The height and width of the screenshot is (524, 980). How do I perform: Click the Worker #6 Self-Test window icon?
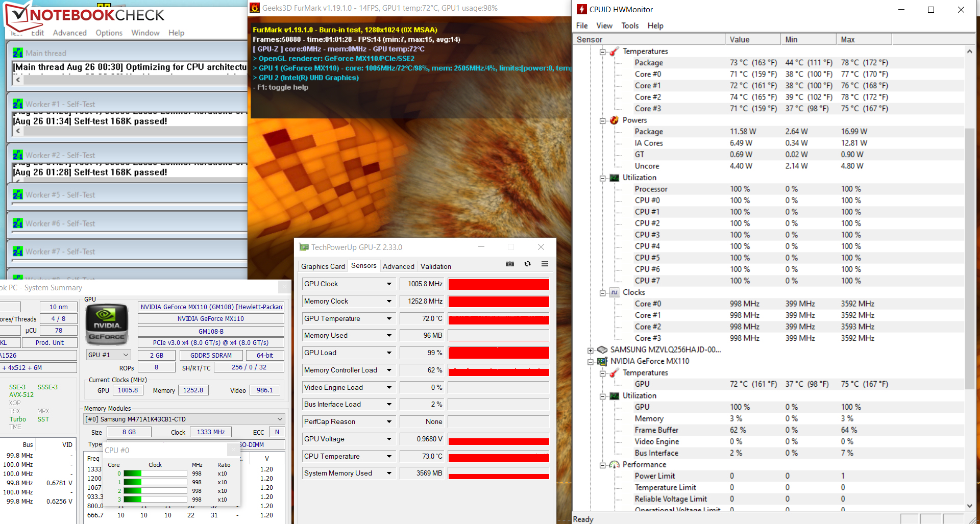(18, 223)
